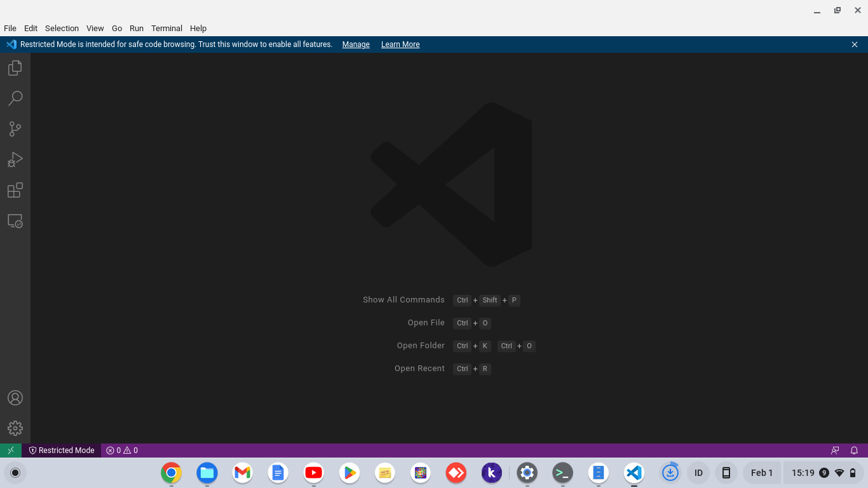Screen dimensions: 868x488
Task: Open Play Store from the shelf
Action: pos(349,473)
